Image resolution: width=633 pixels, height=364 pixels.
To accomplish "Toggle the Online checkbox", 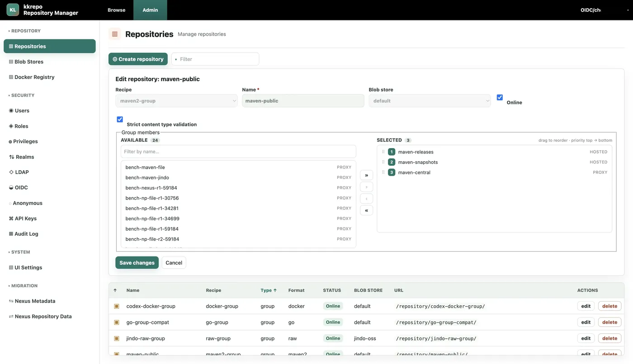I will (500, 98).
